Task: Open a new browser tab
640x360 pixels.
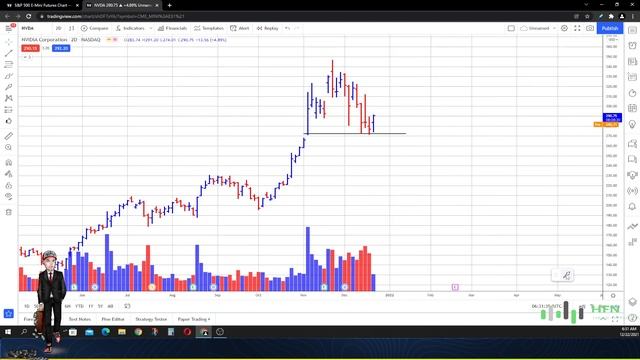Action: pyautogui.click(x=169, y=5)
